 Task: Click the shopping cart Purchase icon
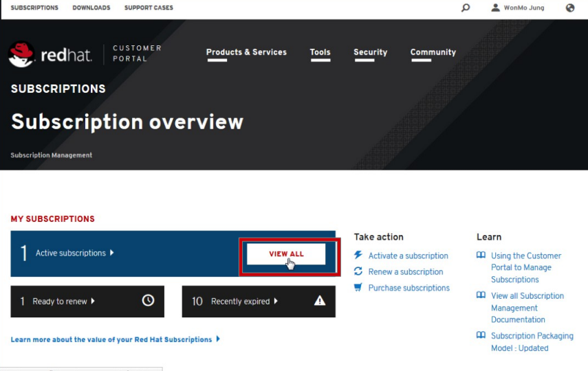pos(358,287)
